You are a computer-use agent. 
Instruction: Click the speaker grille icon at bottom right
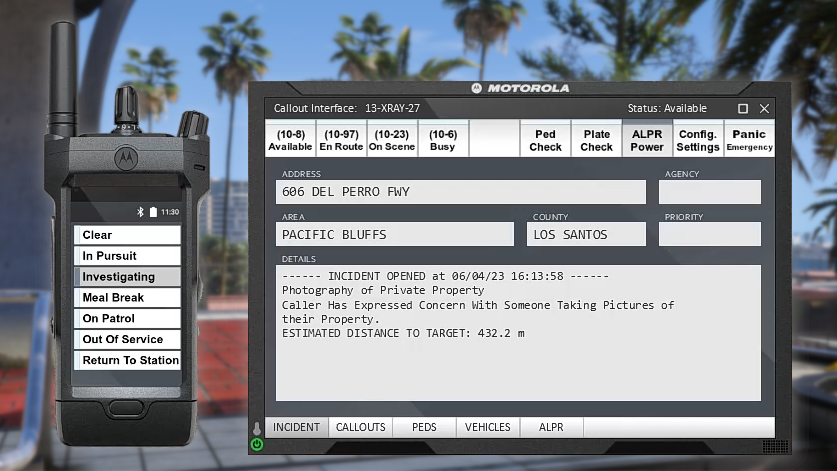tap(774, 446)
